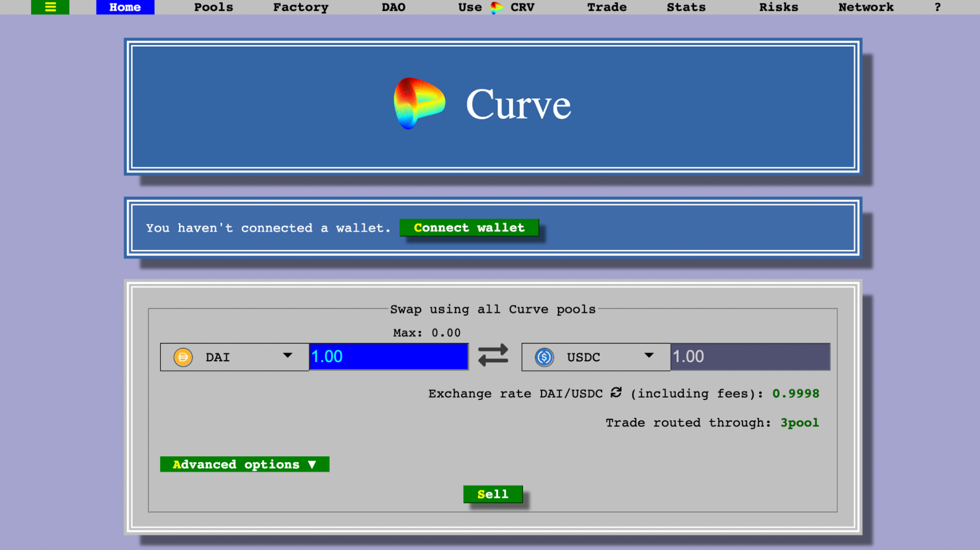Click the Curve title text

[x=518, y=104]
